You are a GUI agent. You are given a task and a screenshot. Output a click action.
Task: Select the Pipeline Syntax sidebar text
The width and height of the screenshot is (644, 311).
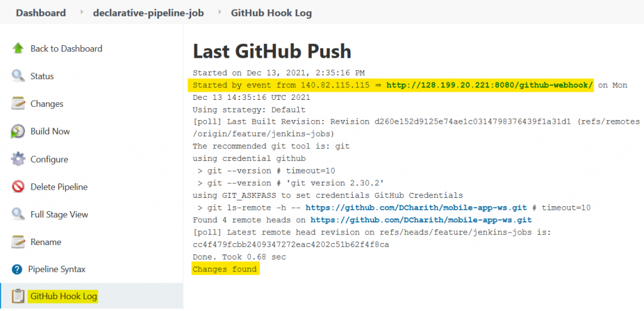(x=57, y=270)
